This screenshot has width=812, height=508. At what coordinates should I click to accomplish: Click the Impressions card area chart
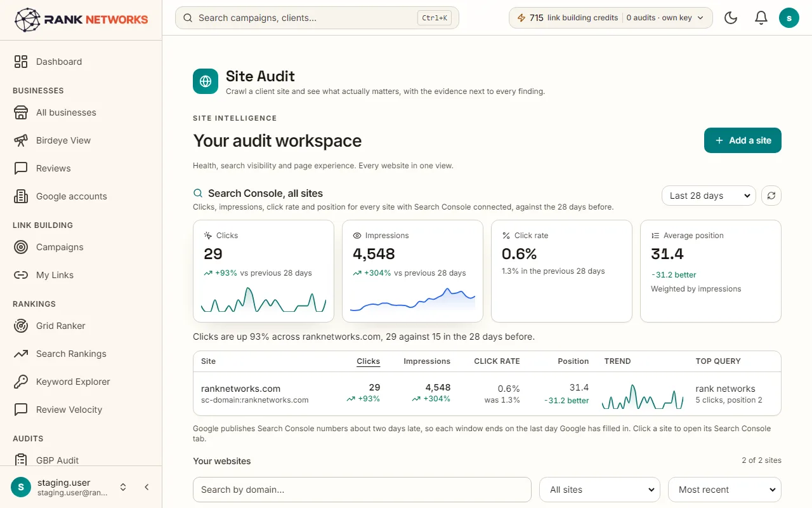click(x=412, y=300)
